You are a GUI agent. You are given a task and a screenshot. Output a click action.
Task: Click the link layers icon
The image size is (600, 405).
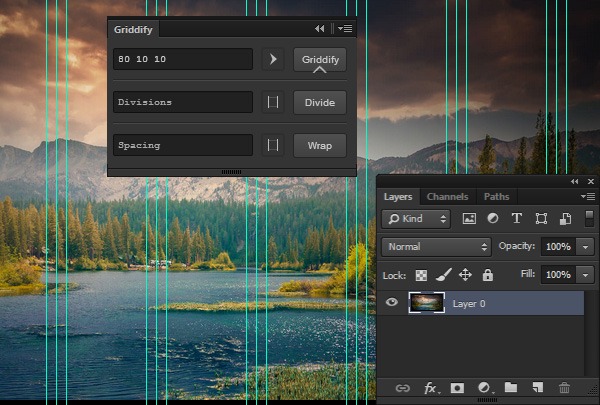pyautogui.click(x=403, y=388)
